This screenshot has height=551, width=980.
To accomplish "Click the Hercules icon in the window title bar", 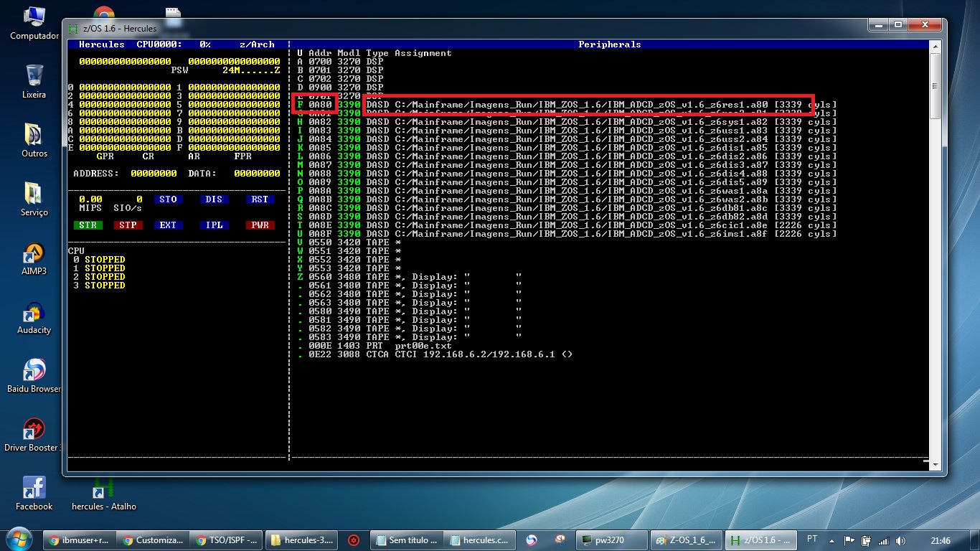I will point(73,28).
